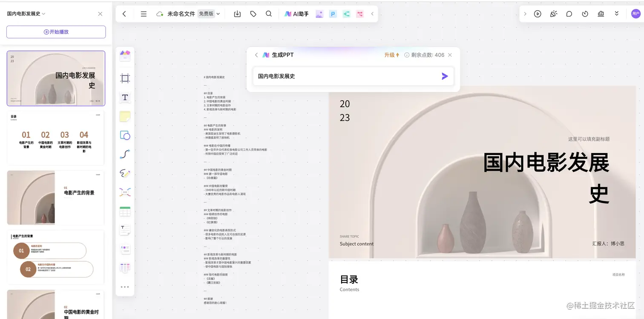Open the AI助手 assistant

tap(296, 14)
